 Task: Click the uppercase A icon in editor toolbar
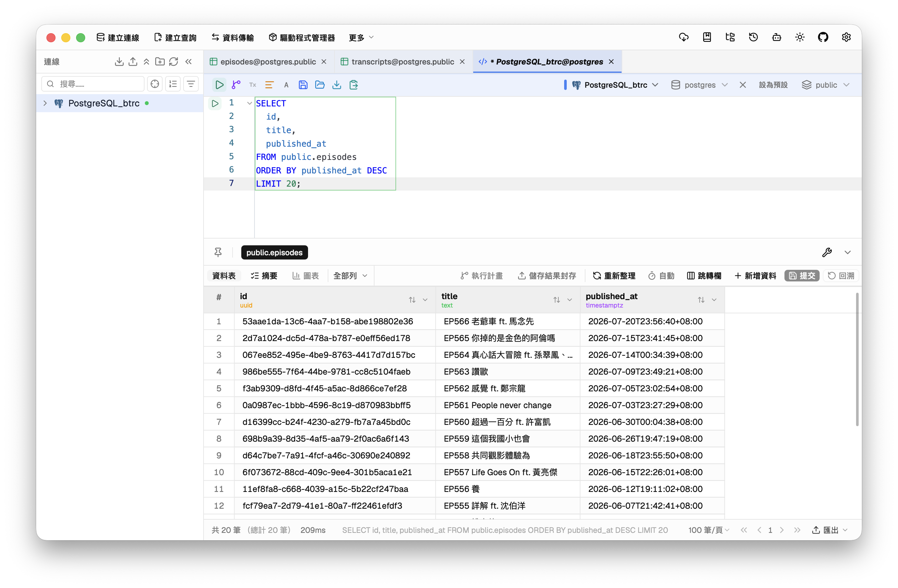(286, 85)
